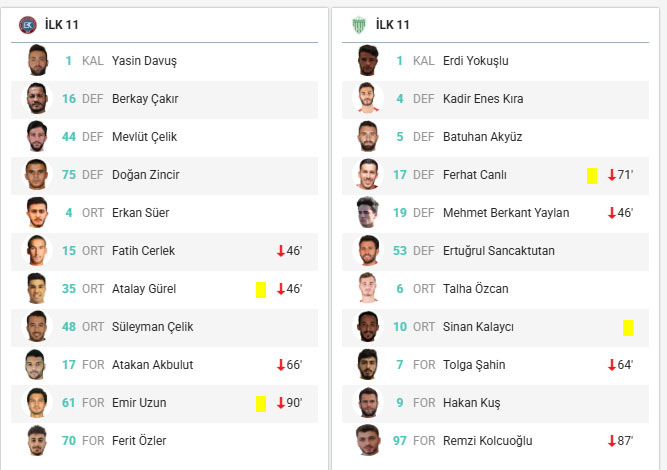Click Sinan Kalaycı's yellow card icon
The width and height of the screenshot is (667, 470).
coord(628,327)
